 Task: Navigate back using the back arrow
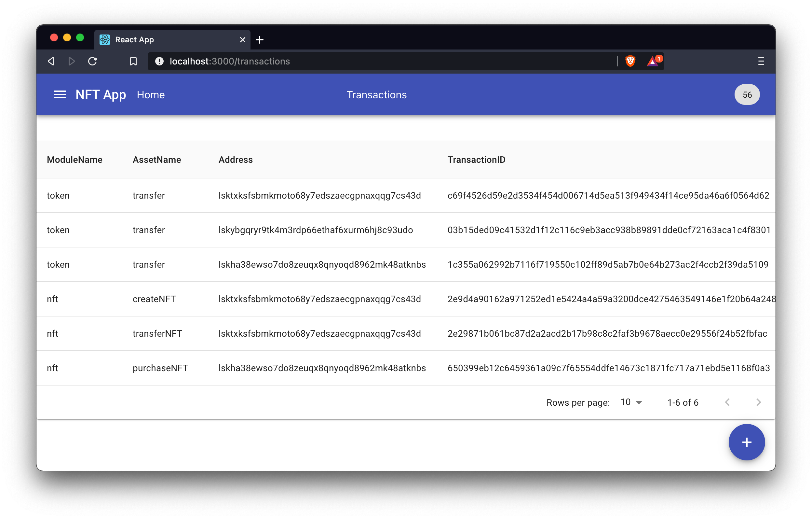pyautogui.click(x=51, y=61)
